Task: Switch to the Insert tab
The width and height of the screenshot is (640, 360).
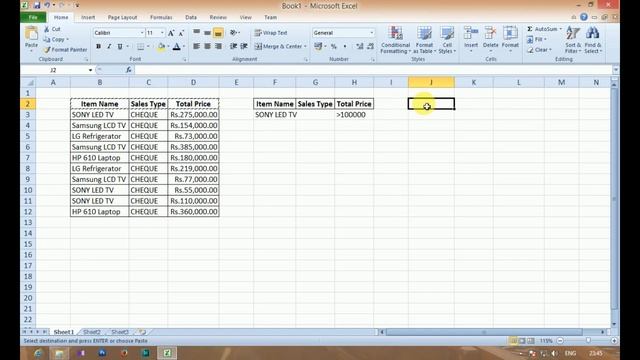Action: pyautogui.click(x=88, y=18)
